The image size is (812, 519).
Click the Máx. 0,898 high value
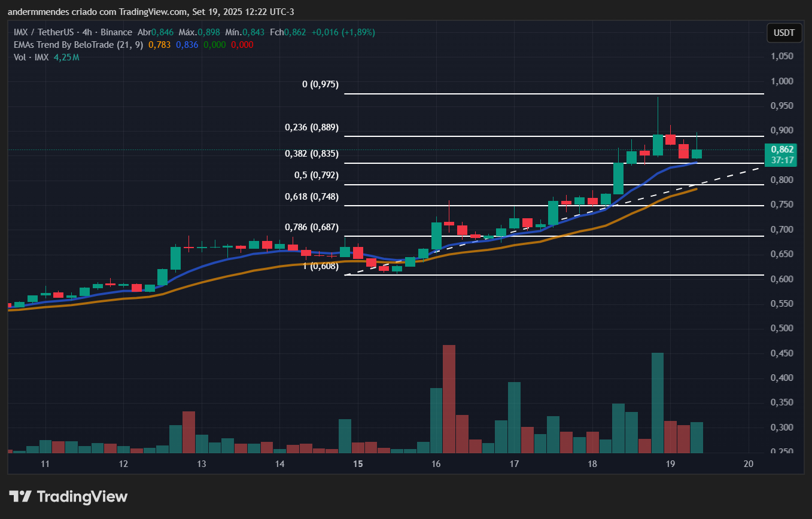pyautogui.click(x=199, y=32)
